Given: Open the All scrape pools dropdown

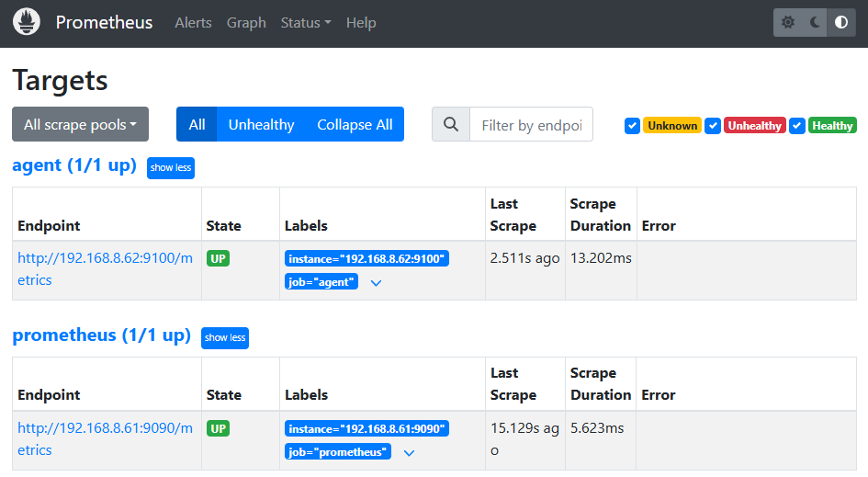Looking at the screenshot, I should 80,125.
